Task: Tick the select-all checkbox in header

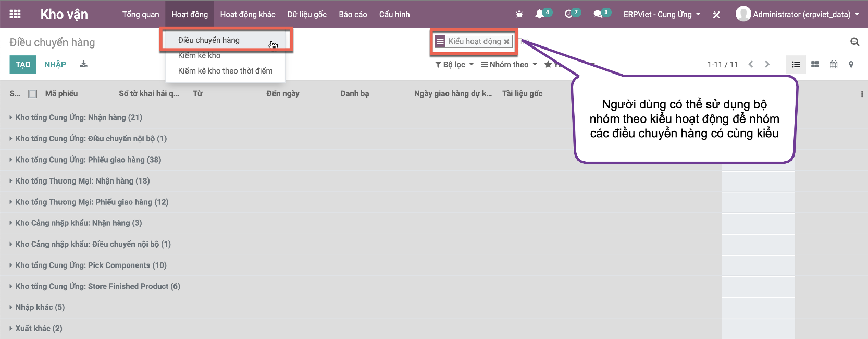Action: click(x=33, y=94)
